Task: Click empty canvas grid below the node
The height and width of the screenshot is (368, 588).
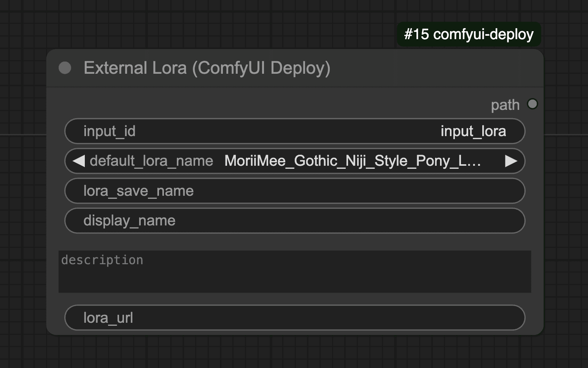Action: pyautogui.click(x=295, y=353)
